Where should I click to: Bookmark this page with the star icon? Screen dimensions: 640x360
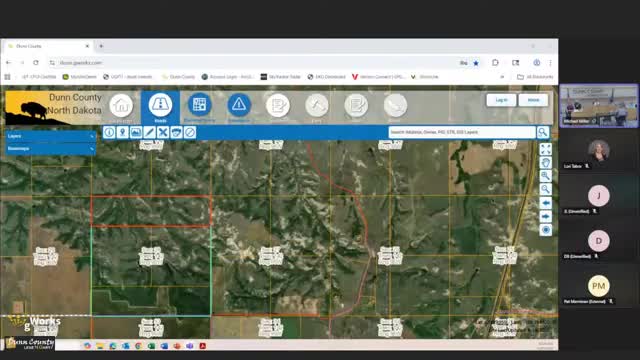(x=476, y=63)
